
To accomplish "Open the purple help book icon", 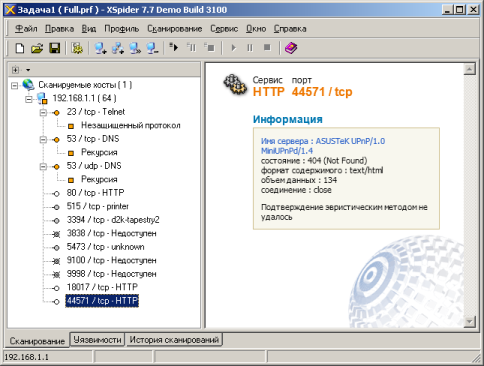I will point(291,48).
